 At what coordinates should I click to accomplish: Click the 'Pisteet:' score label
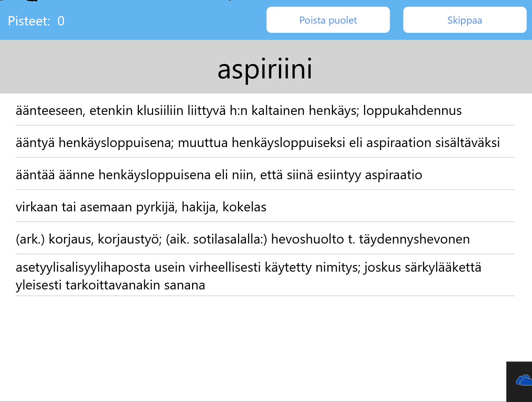[29, 21]
